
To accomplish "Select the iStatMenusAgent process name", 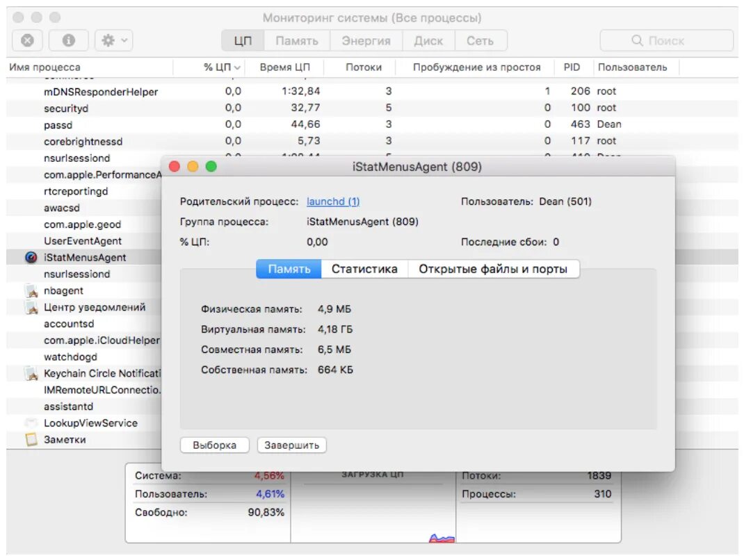I will tap(85, 258).
